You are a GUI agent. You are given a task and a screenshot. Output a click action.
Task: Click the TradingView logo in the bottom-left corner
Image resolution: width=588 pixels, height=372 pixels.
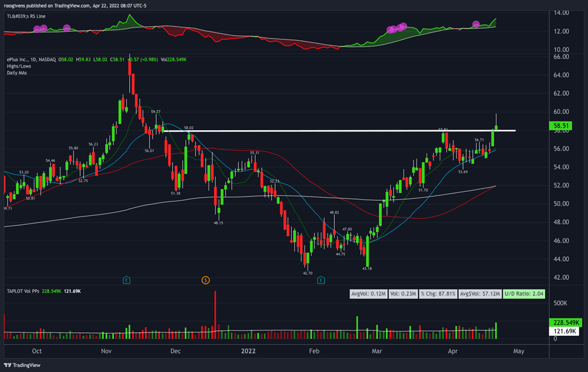pyautogui.click(x=8, y=365)
